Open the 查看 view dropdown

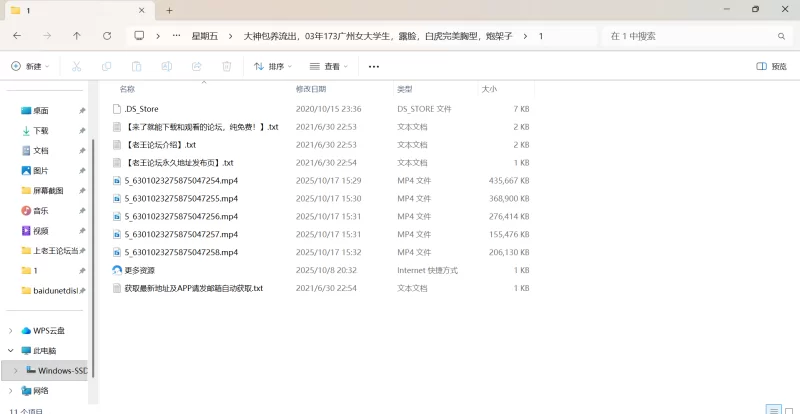[x=329, y=66]
